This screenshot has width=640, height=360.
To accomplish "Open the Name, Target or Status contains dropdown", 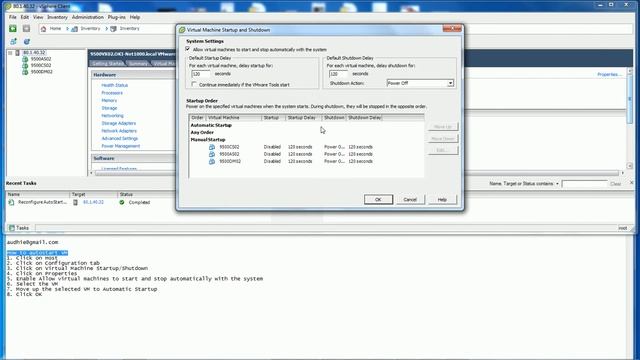I will pyautogui.click(x=557, y=184).
